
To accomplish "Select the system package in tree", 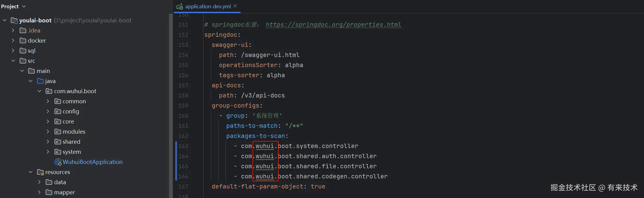I will 72,152.
